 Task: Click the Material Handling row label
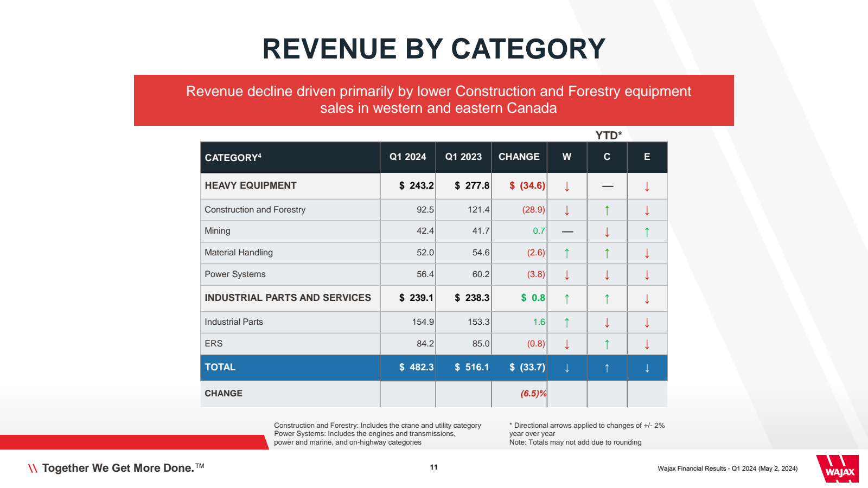tap(239, 253)
